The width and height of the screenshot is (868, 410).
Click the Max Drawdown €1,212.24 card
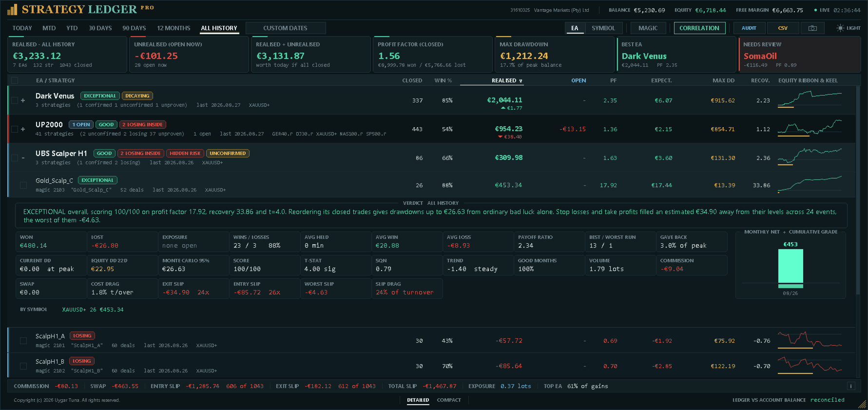tap(554, 55)
